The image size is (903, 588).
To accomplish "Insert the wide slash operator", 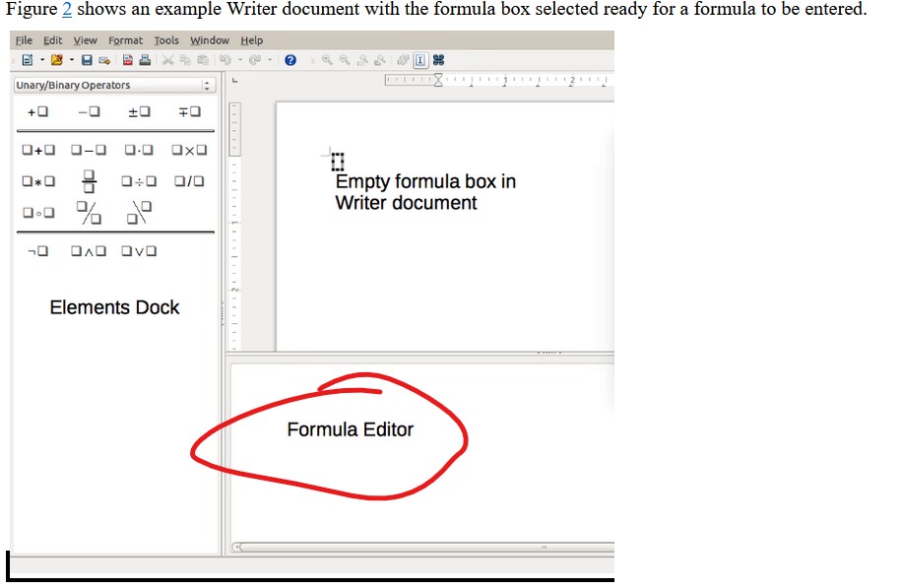I will click(89, 213).
